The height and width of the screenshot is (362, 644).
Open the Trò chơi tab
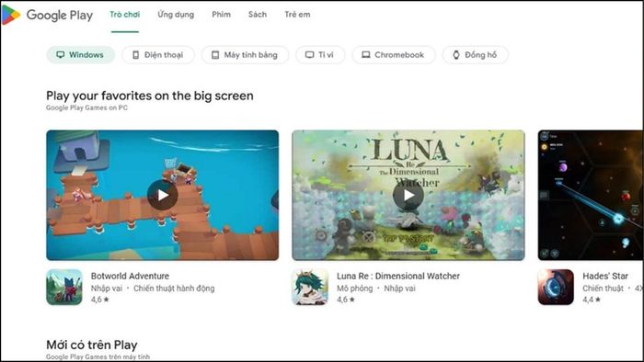tap(124, 15)
